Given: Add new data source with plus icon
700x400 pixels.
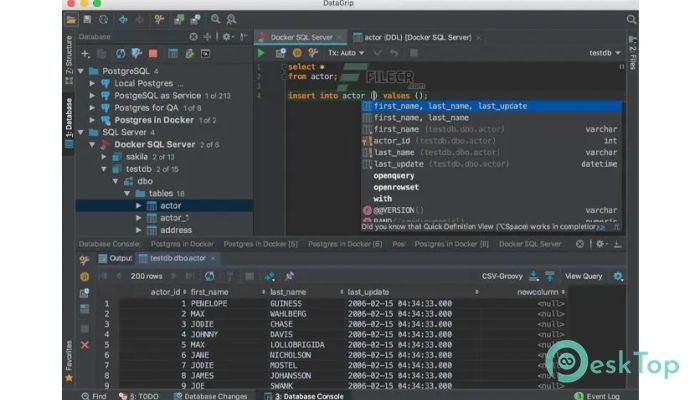Looking at the screenshot, I should click(85, 54).
